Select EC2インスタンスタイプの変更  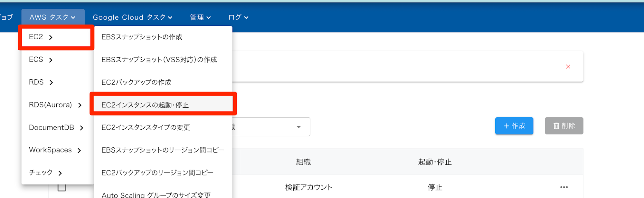[163, 127]
